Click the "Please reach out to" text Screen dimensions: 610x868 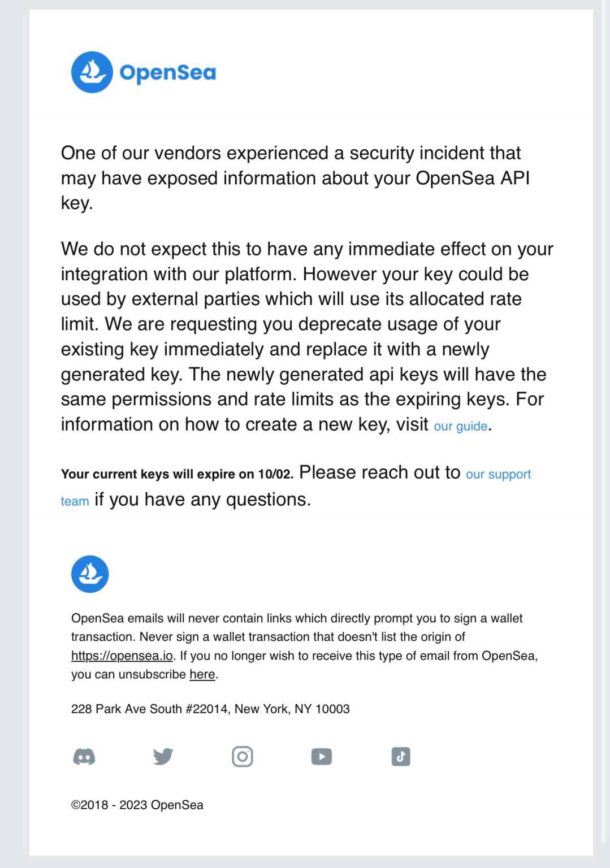[x=380, y=472]
